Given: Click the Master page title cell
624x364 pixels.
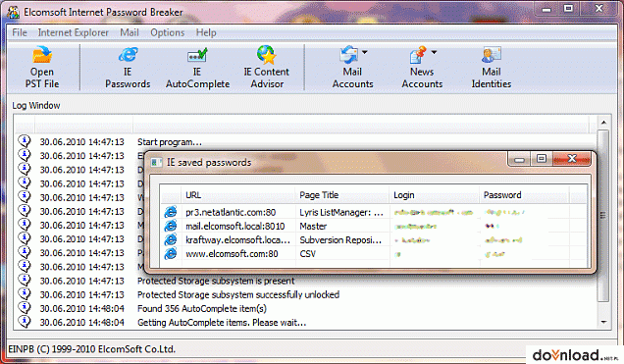Looking at the screenshot, I should pyautogui.click(x=313, y=226).
